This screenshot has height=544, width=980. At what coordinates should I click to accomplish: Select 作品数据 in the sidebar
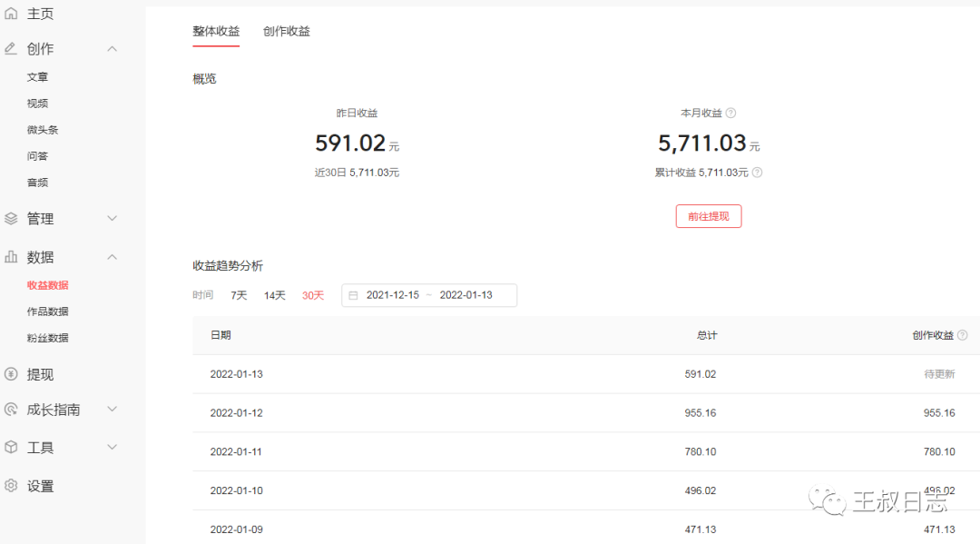pos(47,312)
